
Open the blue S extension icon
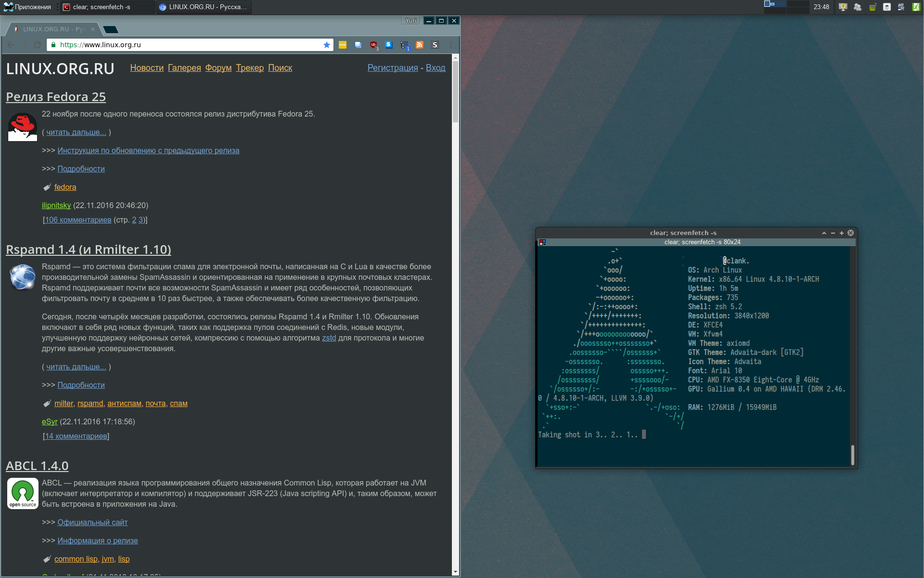[x=389, y=45]
